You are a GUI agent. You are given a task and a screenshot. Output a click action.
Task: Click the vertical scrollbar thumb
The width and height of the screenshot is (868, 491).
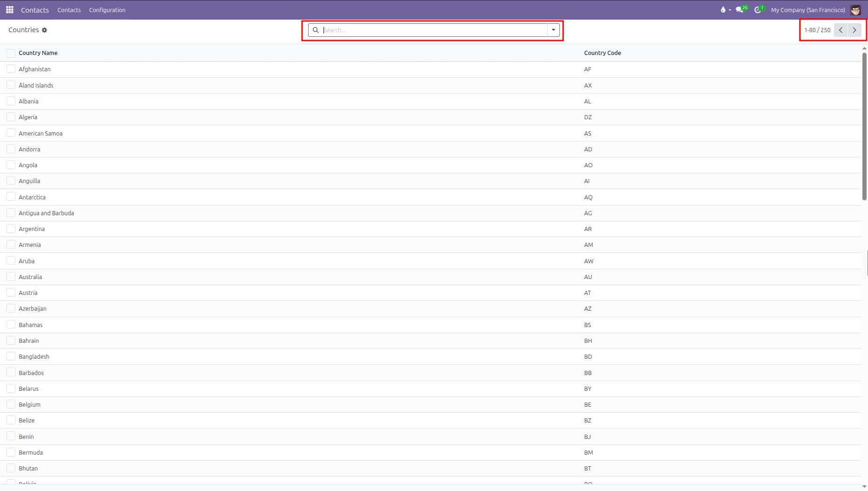point(864,126)
